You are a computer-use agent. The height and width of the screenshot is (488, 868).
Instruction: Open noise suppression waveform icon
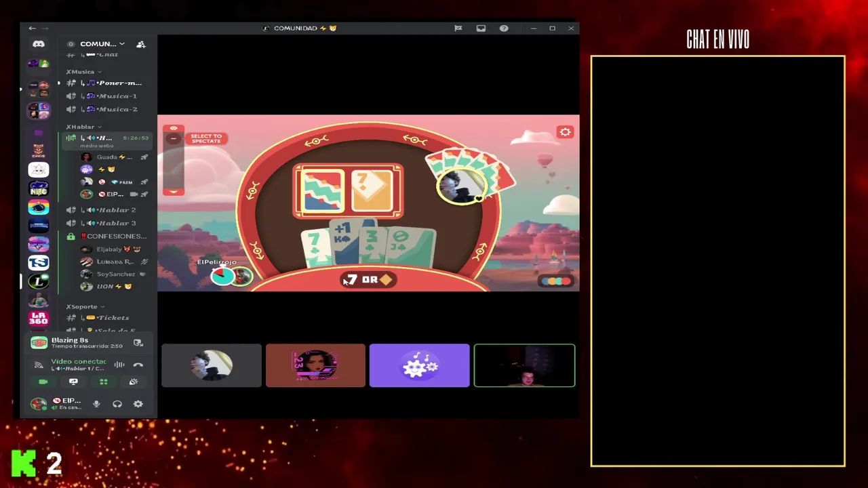click(x=119, y=365)
